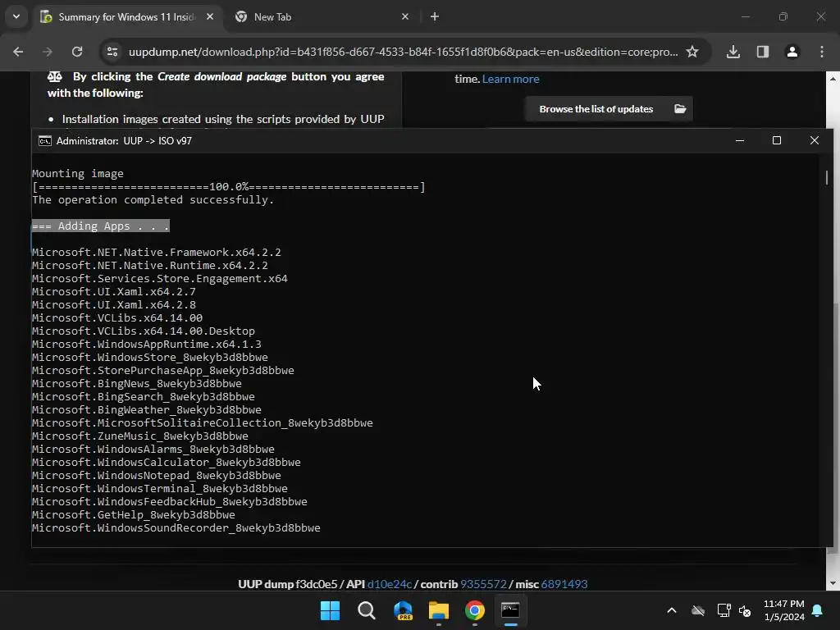Image resolution: width=840 pixels, height=630 pixels.
Task: Click the highlighted "=== Adding Apps . . ." line
Action: pos(101,226)
